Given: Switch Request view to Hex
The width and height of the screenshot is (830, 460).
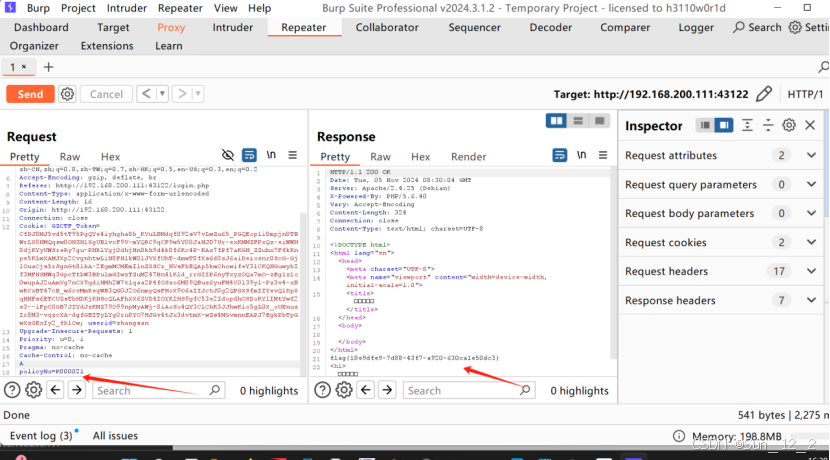Looking at the screenshot, I should point(110,157).
